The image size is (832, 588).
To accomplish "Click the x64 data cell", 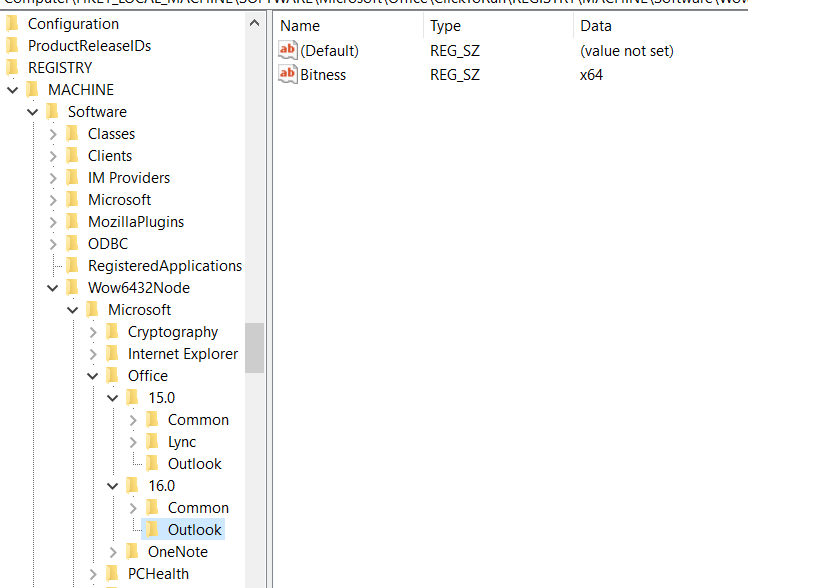I will pyautogui.click(x=591, y=75).
